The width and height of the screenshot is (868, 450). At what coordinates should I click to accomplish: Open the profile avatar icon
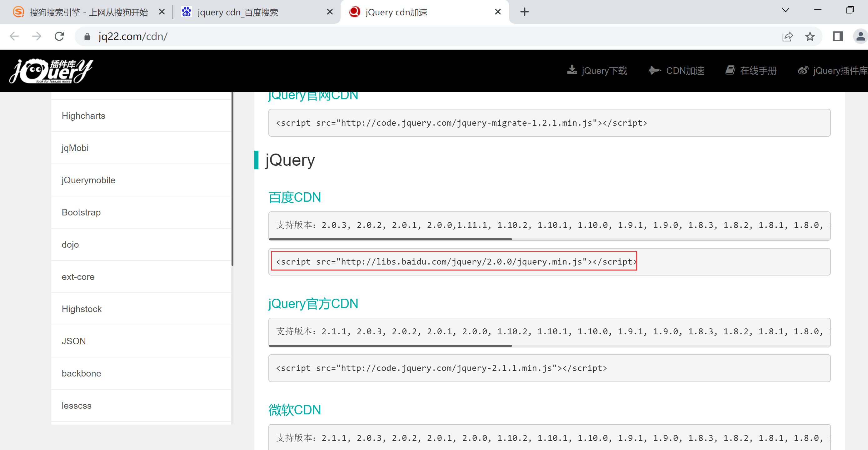861,36
